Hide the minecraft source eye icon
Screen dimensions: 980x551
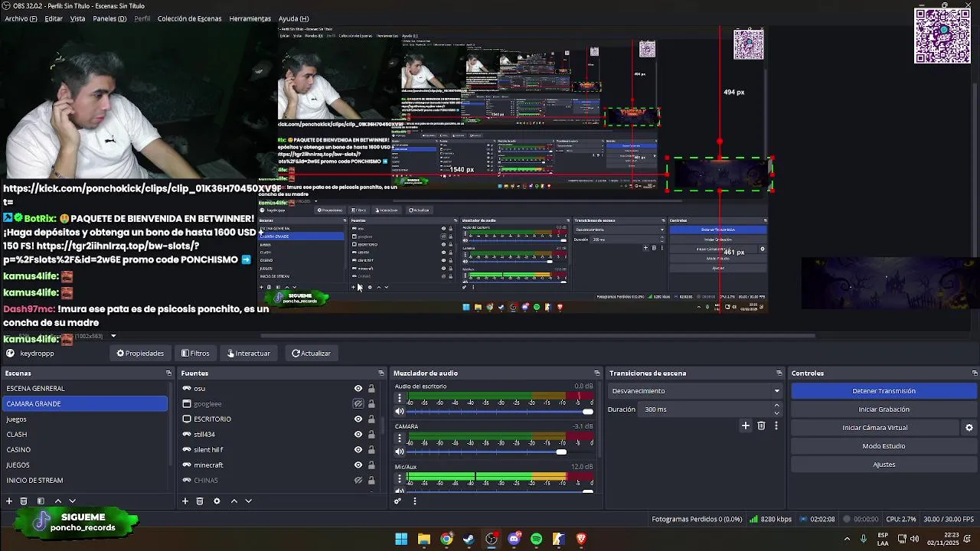[358, 465]
